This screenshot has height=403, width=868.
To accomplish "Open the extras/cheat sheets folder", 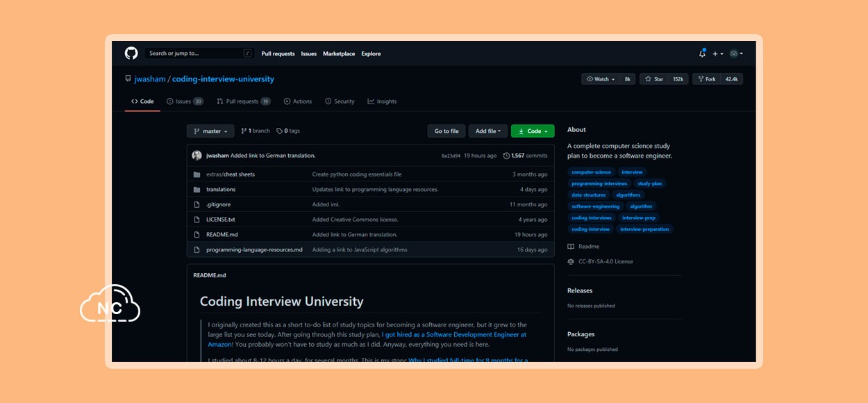I will (x=231, y=174).
